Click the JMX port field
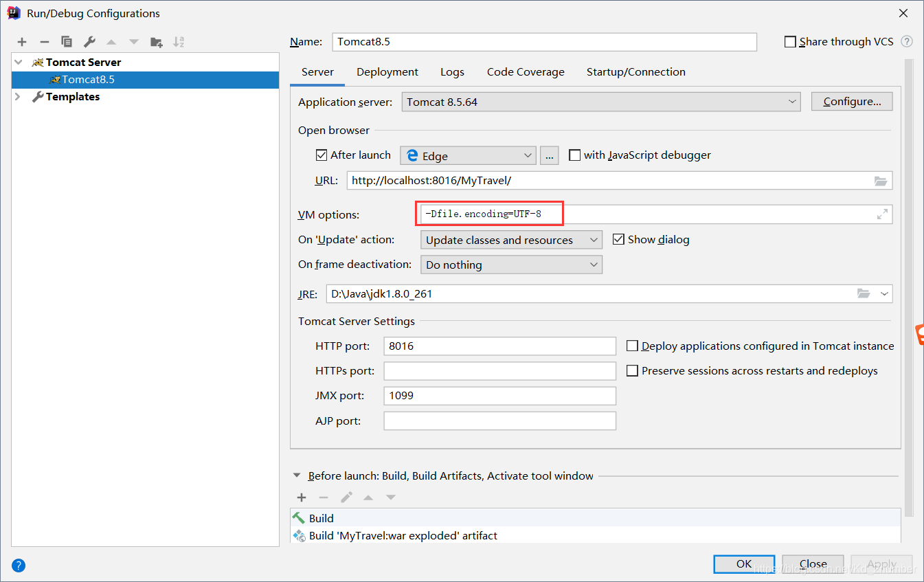Screen dimensions: 924x582 point(500,396)
